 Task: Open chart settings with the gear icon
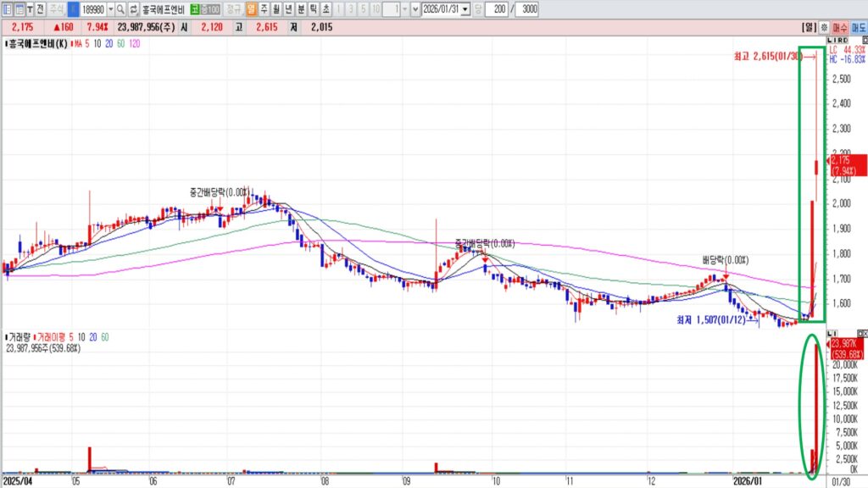pos(823,27)
